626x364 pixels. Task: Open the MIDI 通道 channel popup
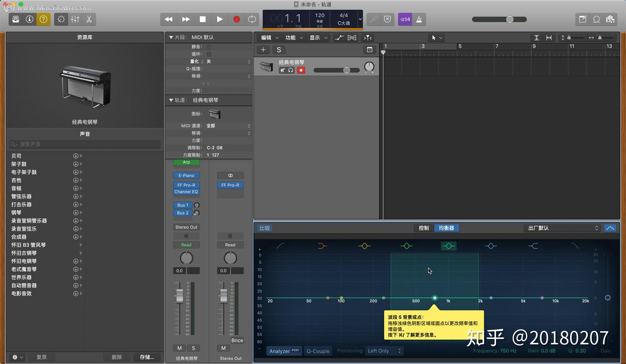pos(228,126)
